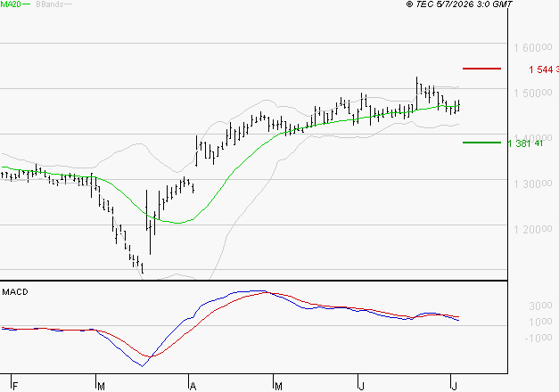Click the red resistance line at 1 544
Image resolution: width=559 pixels, height=392 pixels.
[x=481, y=69]
